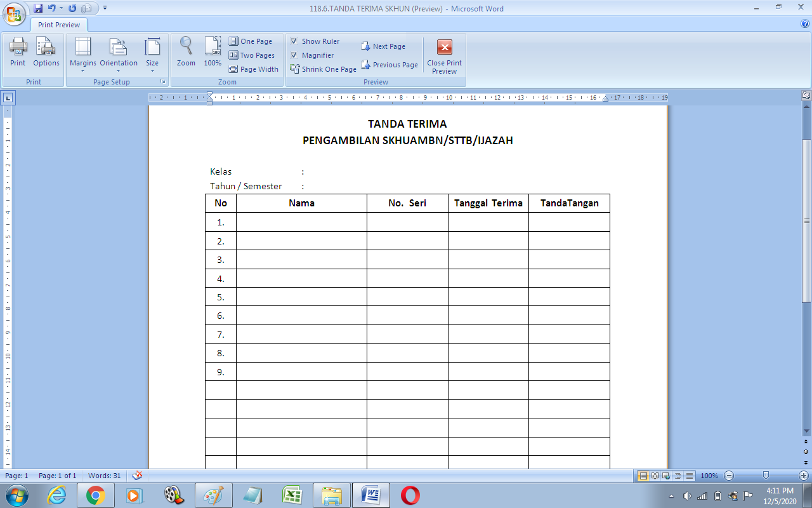This screenshot has width=812, height=508.
Task: Switch to Two Pages view
Action: coord(252,55)
